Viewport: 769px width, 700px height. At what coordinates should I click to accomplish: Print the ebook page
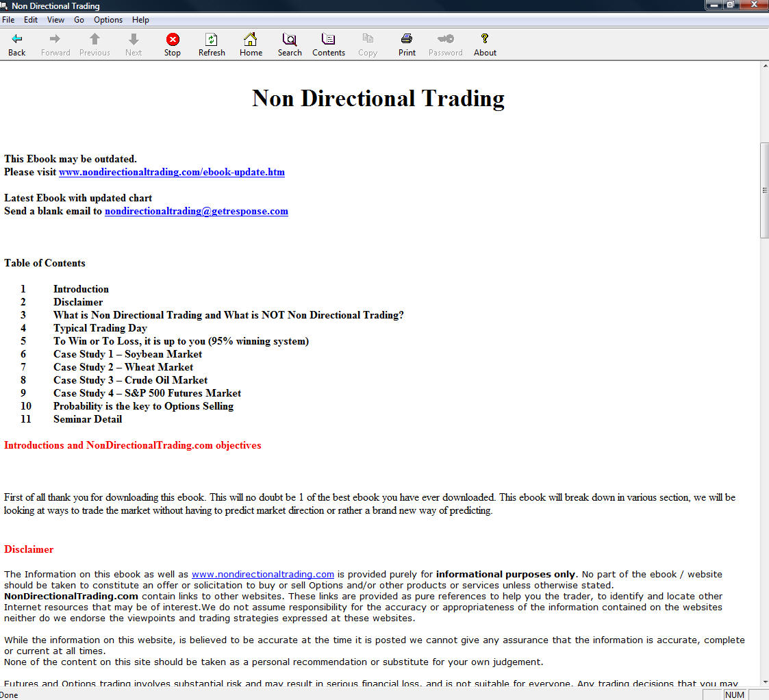click(407, 45)
